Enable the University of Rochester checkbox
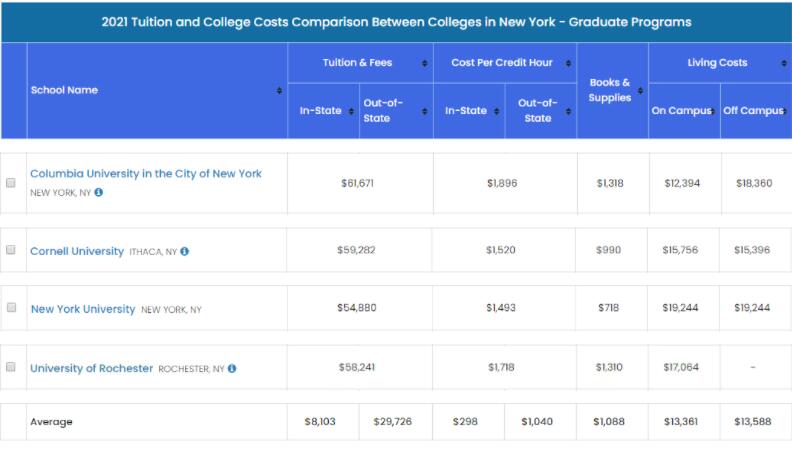792x457 pixels. (x=11, y=367)
